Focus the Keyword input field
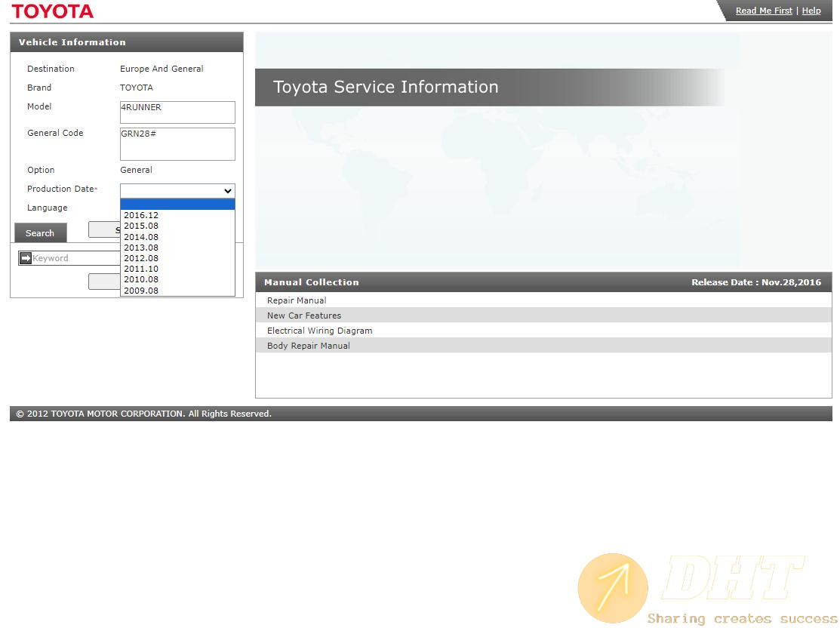 [x=76, y=258]
